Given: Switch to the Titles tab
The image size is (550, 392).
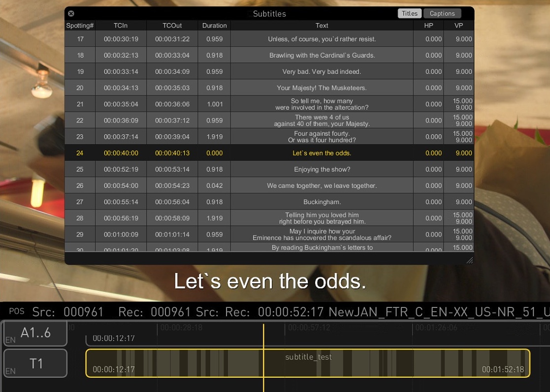Looking at the screenshot, I should click(409, 14).
